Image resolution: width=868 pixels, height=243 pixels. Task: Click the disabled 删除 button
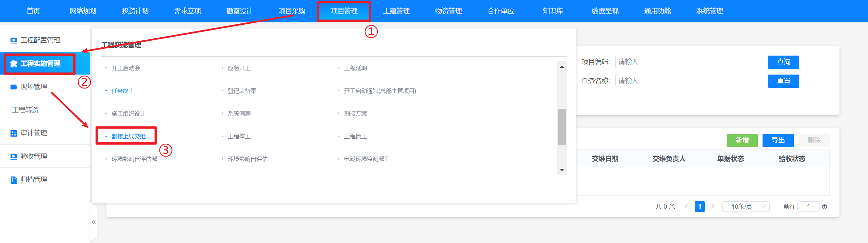click(814, 140)
